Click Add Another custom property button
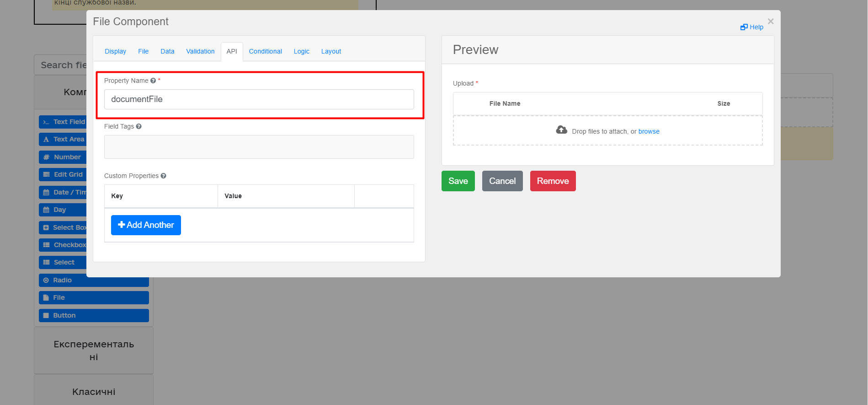Viewport: 868px width, 405px height. tap(146, 225)
